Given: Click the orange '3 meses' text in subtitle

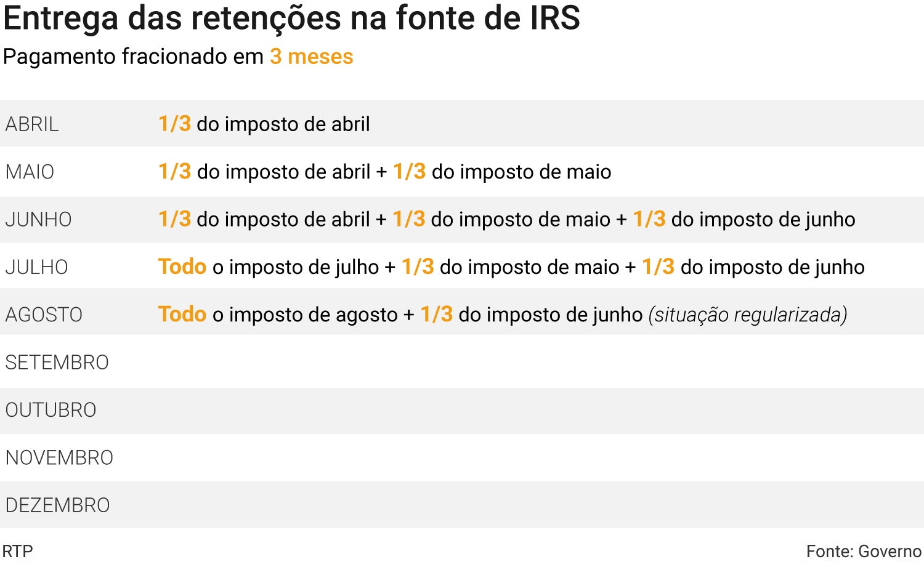Looking at the screenshot, I should [x=311, y=57].
